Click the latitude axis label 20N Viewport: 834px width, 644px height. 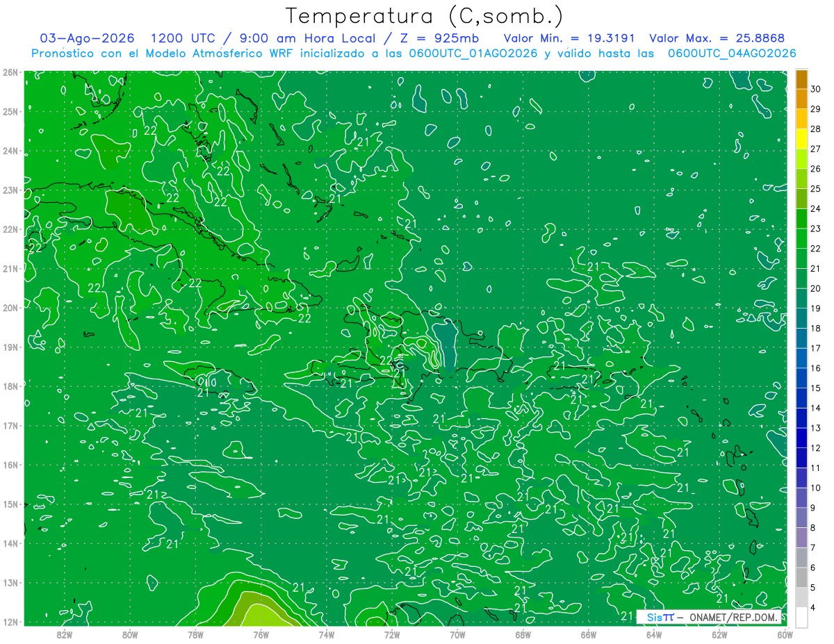[x=10, y=308]
